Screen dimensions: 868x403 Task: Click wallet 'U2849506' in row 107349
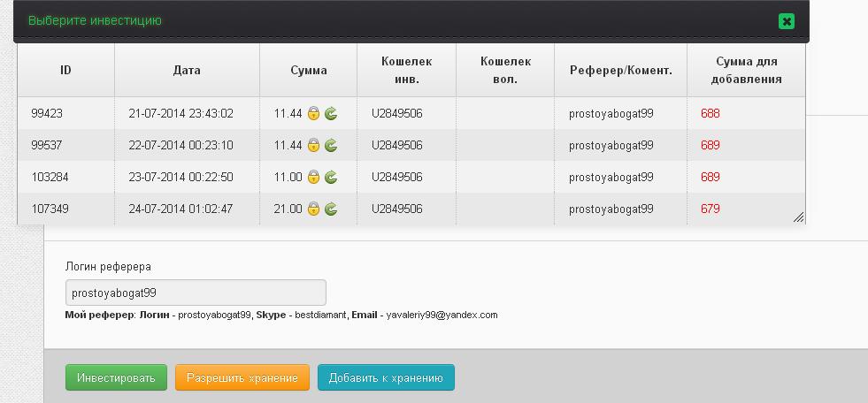pos(397,209)
